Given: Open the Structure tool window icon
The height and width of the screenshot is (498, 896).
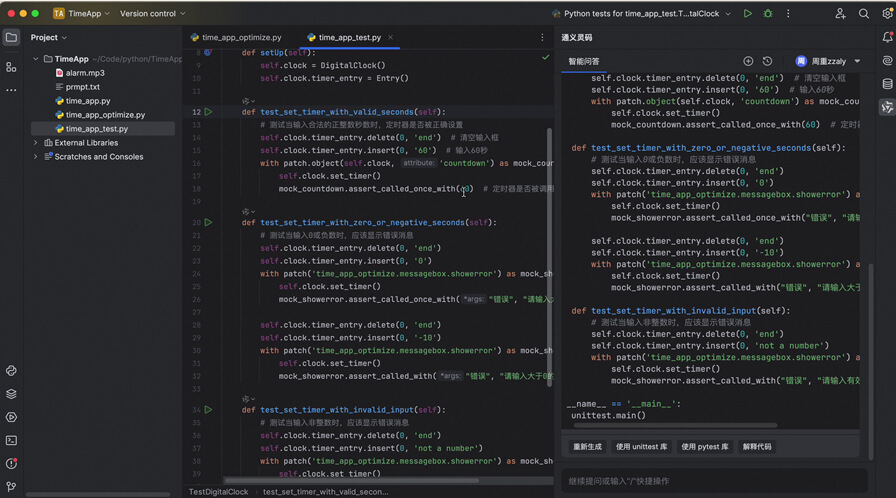Looking at the screenshot, I should pyautogui.click(x=11, y=67).
